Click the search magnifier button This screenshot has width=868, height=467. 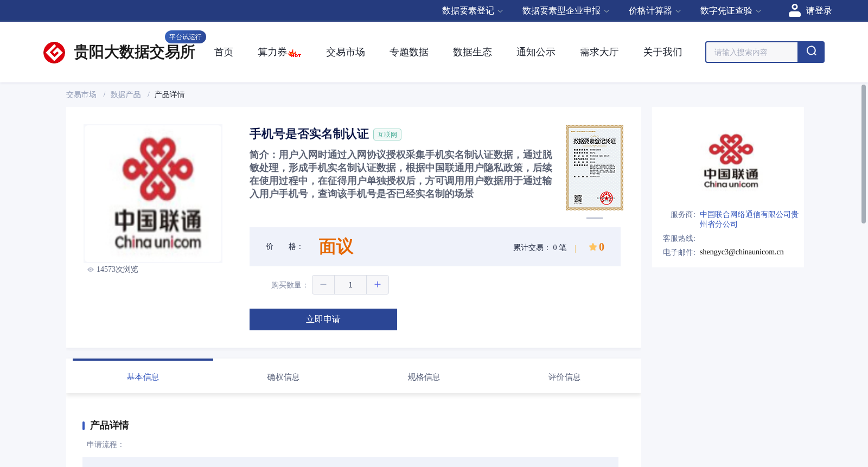tap(811, 52)
